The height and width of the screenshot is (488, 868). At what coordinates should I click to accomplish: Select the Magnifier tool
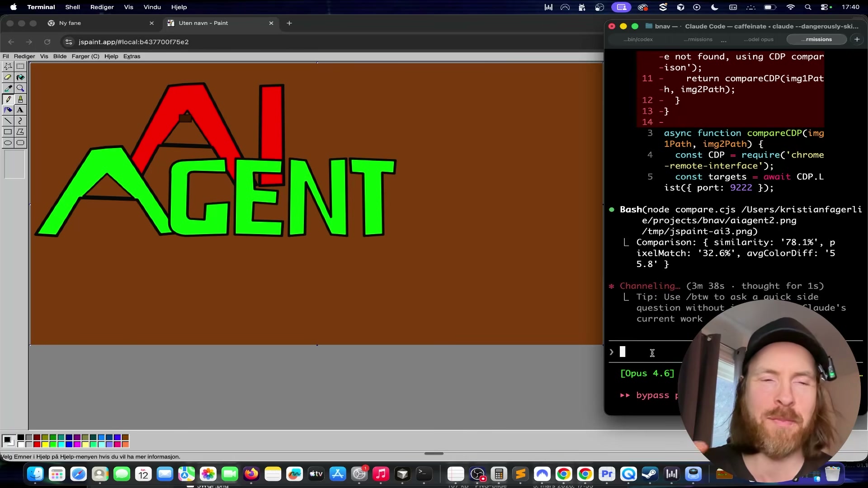click(x=20, y=89)
